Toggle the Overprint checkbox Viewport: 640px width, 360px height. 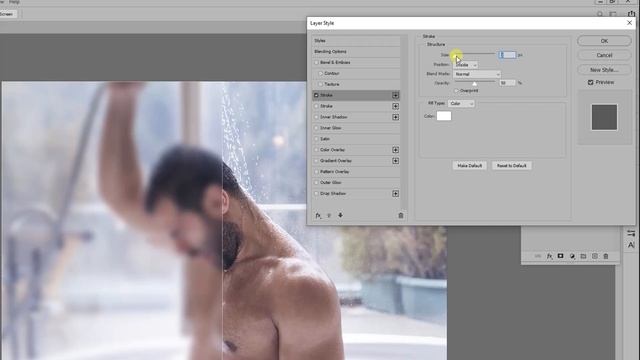coord(456,91)
